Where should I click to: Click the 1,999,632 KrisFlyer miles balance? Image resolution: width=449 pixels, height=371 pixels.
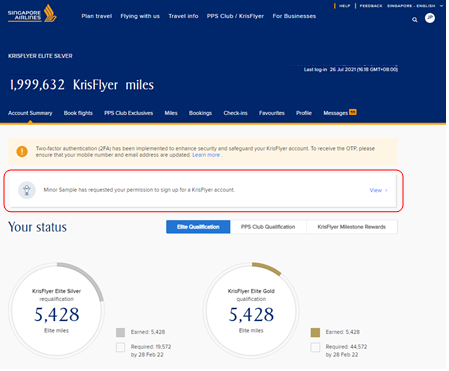click(x=82, y=85)
